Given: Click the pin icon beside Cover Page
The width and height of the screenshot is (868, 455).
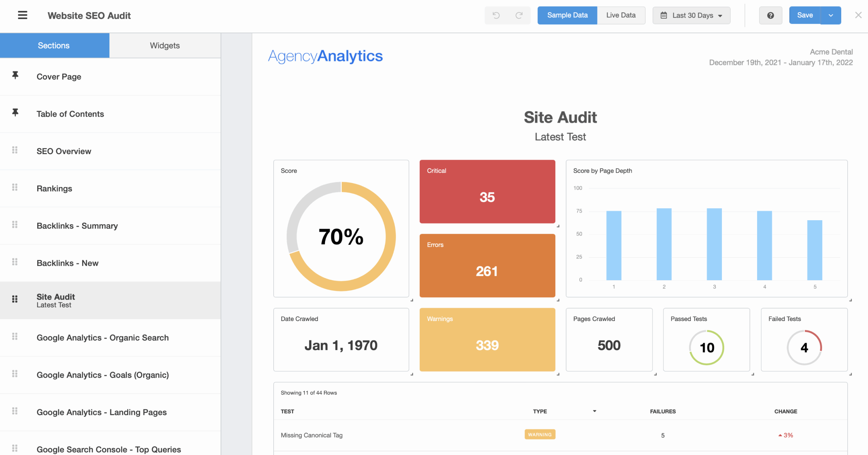Looking at the screenshot, I should pos(15,75).
